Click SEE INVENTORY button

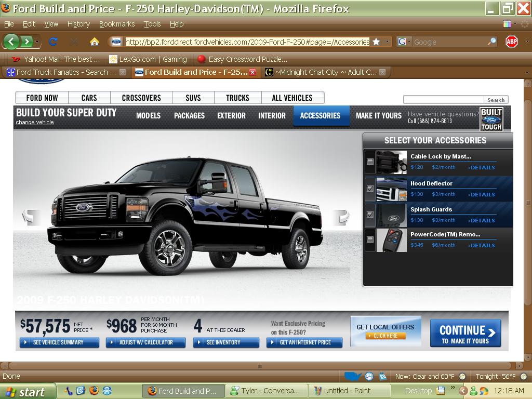pyautogui.click(x=227, y=342)
